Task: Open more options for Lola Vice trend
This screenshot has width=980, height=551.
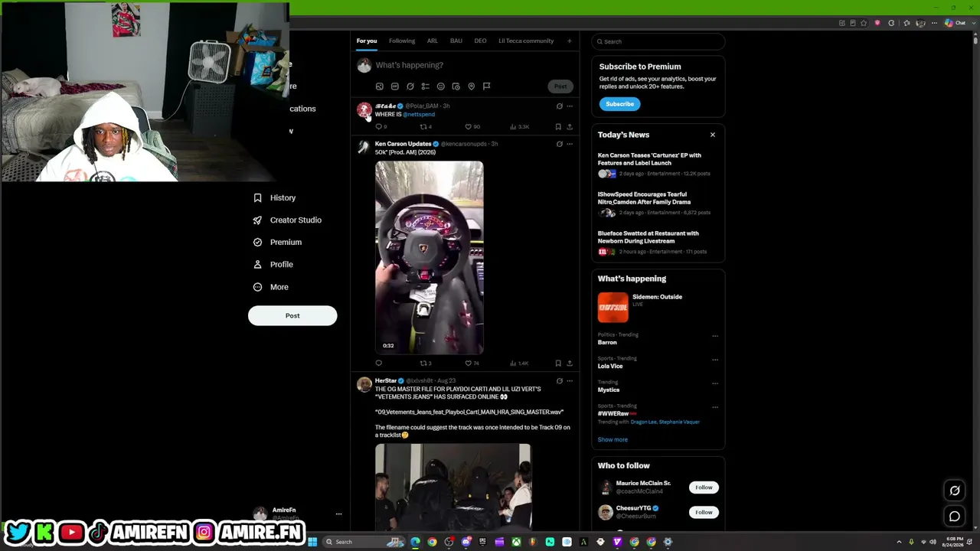Action: click(715, 359)
